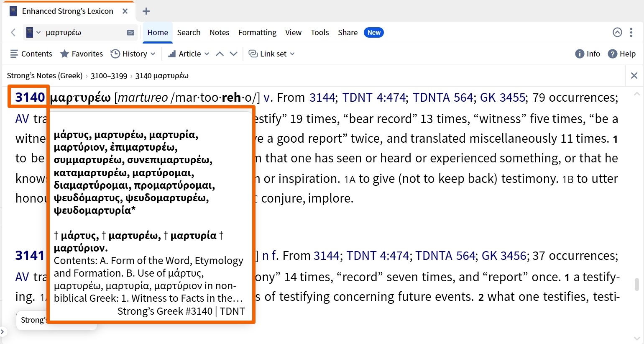Image resolution: width=644 pixels, height=344 pixels.
Task: Open a new tab with plus button
Action: coord(146,11)
